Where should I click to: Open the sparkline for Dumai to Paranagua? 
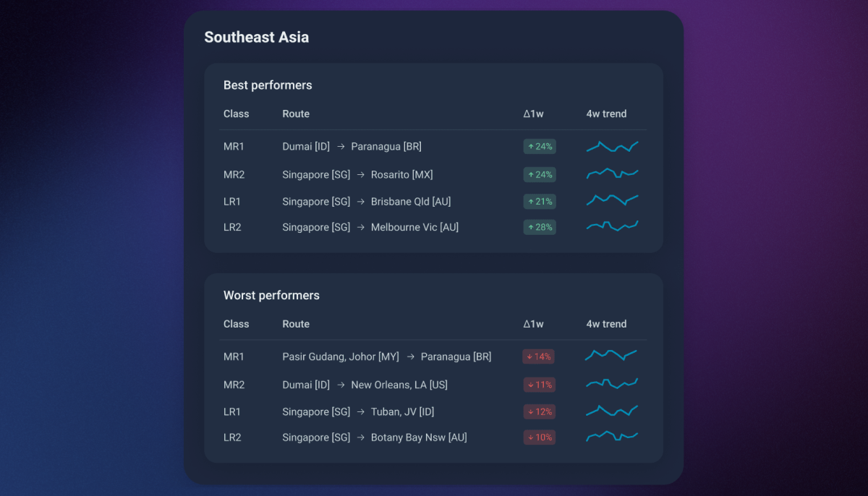coord(612,147)
